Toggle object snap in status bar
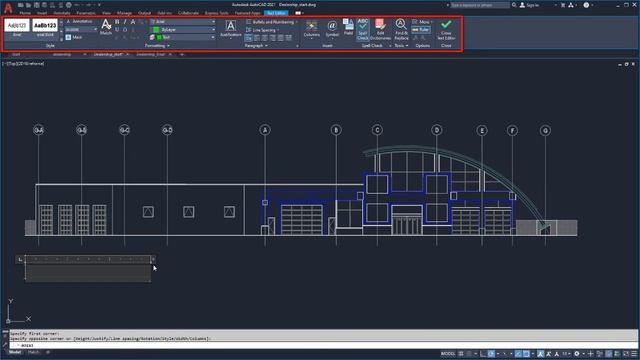The width and height of the screenshot is (640, 360). pos(527,353)
